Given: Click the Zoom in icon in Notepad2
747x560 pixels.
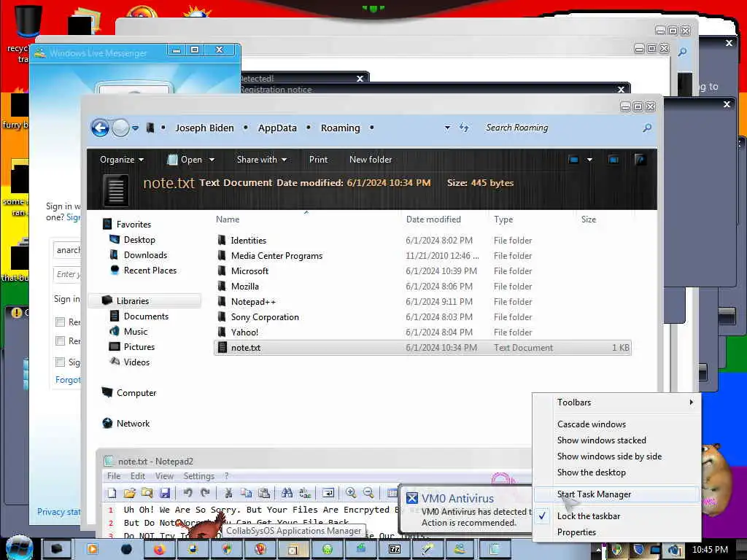Looking at the screenshot, I should tap(351, 493).
